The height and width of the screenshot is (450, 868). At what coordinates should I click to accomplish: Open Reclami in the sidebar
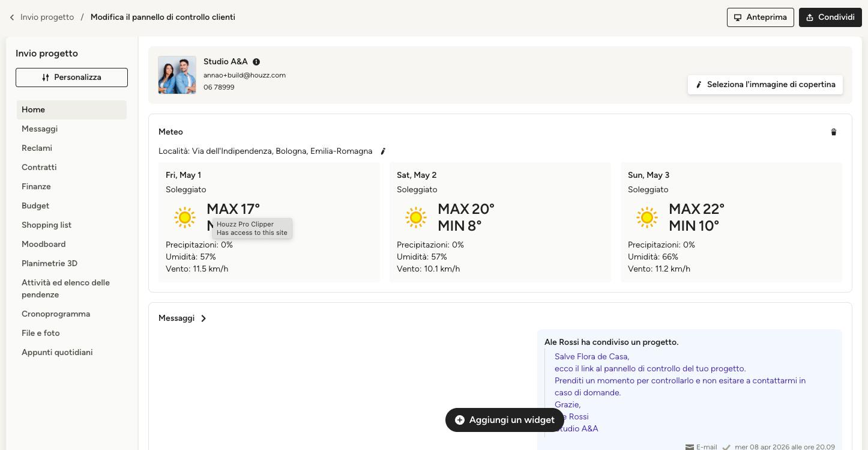tap(37, 148)
